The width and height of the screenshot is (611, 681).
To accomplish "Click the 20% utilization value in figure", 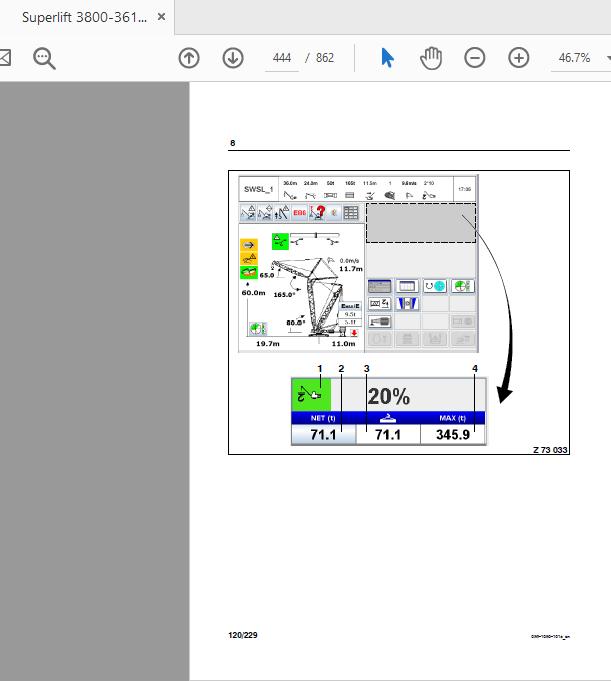I will click(x=389, y=396).
